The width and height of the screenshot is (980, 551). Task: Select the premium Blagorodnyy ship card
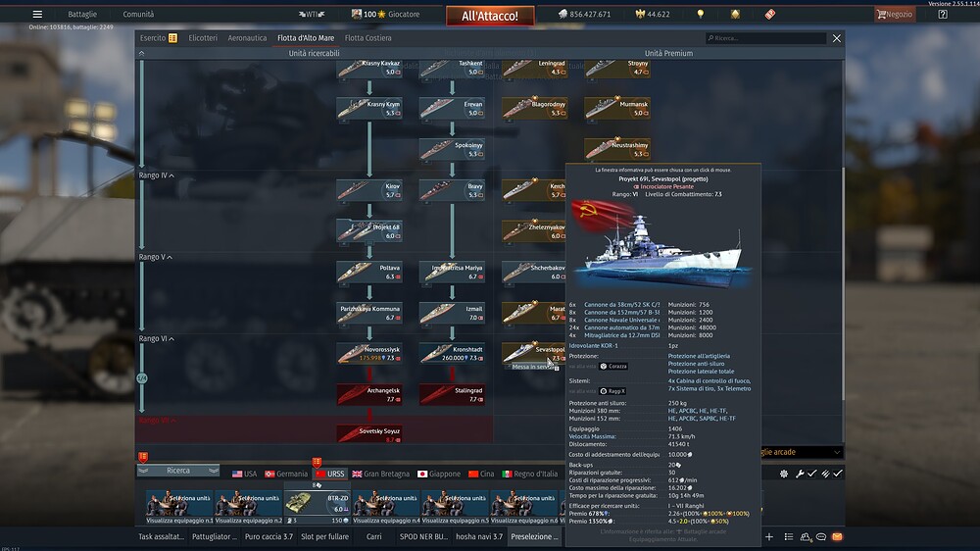534,108
